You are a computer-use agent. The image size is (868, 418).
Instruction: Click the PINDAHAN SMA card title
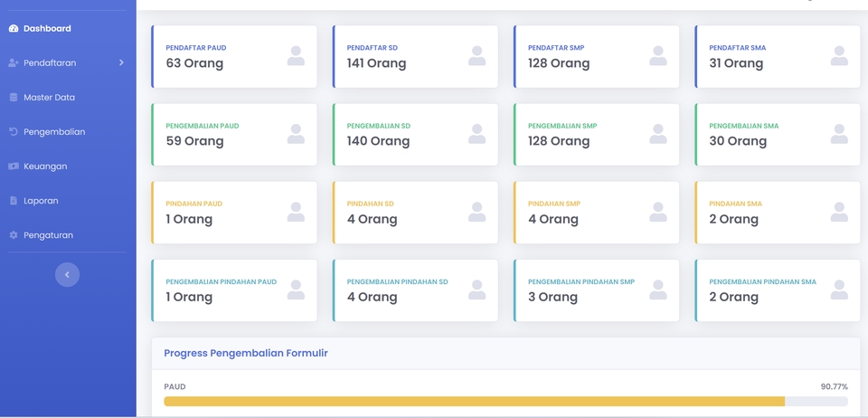click(x=736, y=204)
